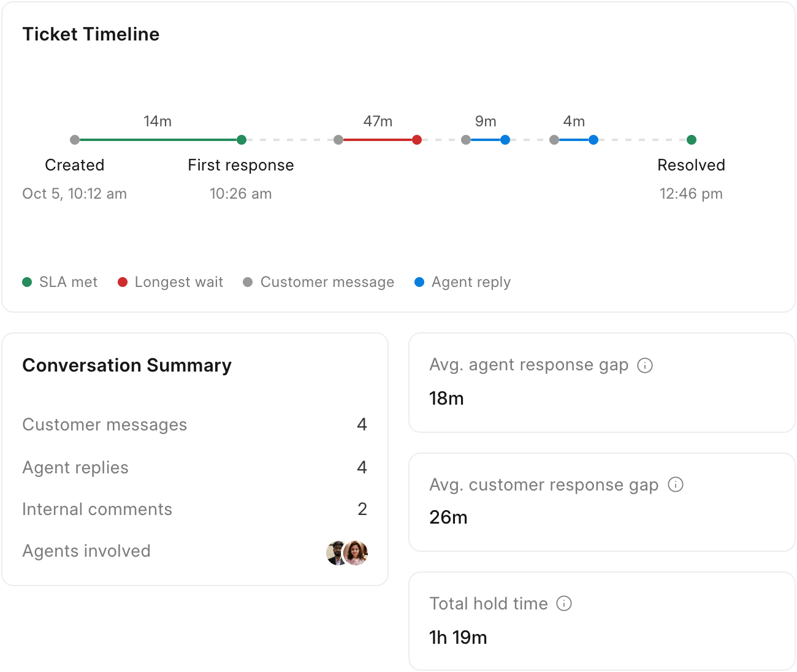Click the red Longest wait endpoint dot
Image resolution: width=797 pixels, height=672 pixels.
tap(417, 140)
